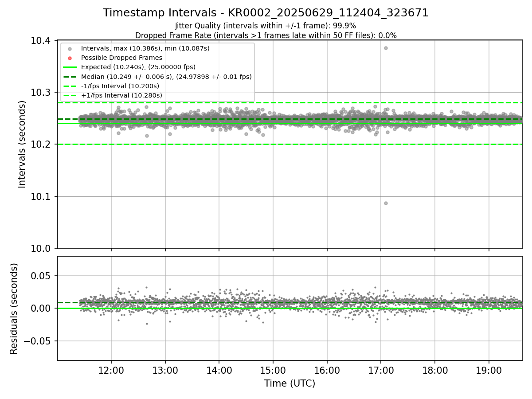The width and height of the screenshot is (532, 399).
Task: Click the 17:00 tick label on the time axis
Action: tap(381, 371)
